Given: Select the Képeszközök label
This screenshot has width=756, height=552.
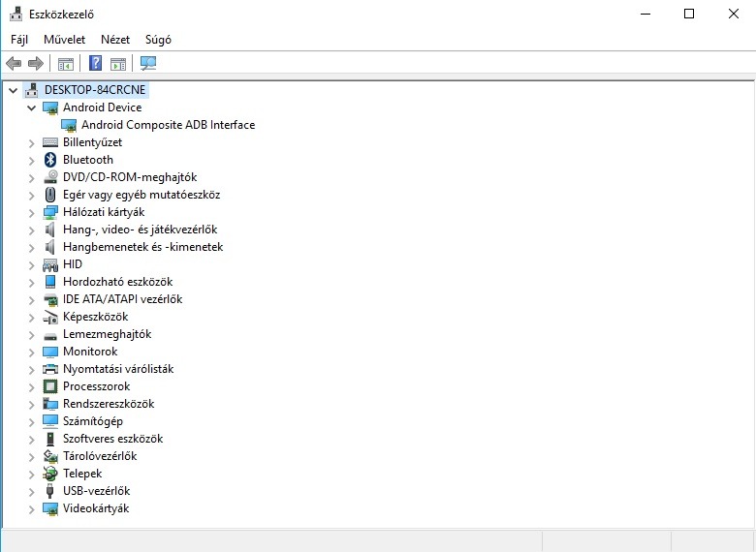Looking at the screenshot, I should click(x=95, y=317).
